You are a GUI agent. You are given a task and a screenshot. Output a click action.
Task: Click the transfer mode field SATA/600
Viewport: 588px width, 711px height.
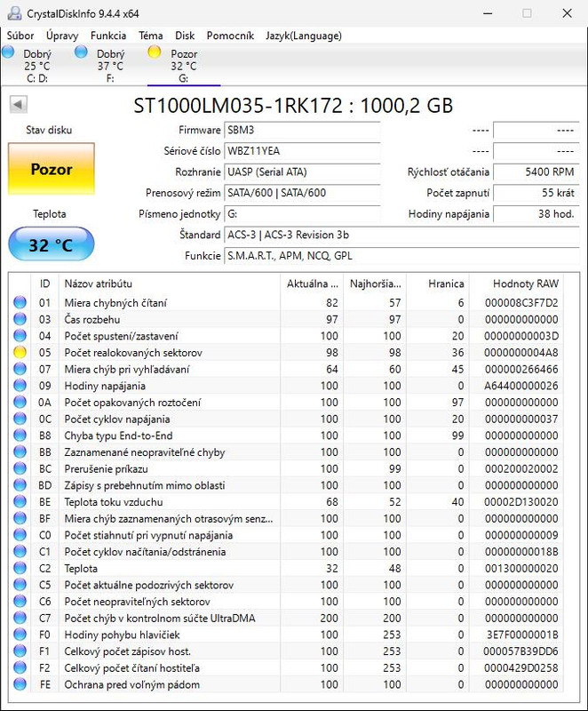302,193
